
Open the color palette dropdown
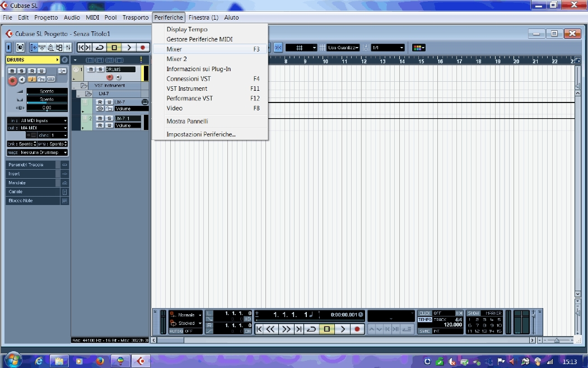pos(418,48)
